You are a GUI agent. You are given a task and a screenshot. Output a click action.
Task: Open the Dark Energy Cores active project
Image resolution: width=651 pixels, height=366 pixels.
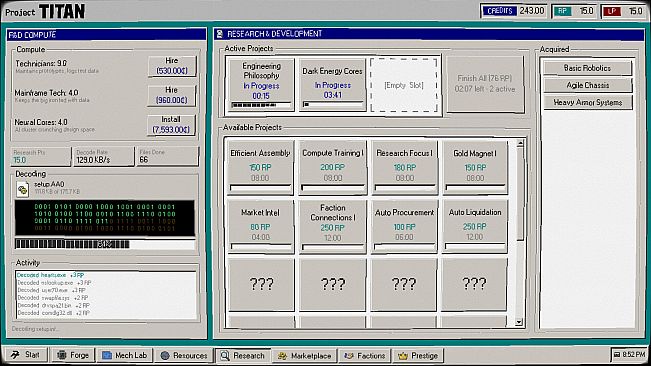(333, 85)
